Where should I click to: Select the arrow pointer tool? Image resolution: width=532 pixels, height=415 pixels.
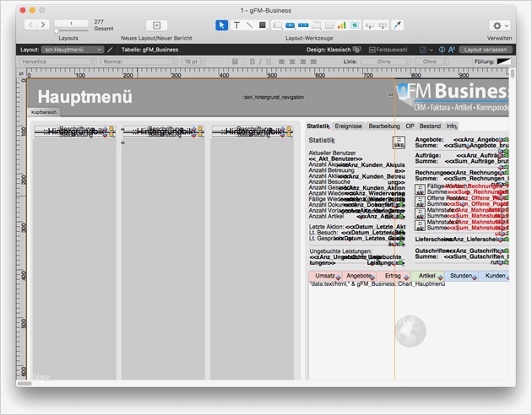pyautogui.click(x=222, y=25)
